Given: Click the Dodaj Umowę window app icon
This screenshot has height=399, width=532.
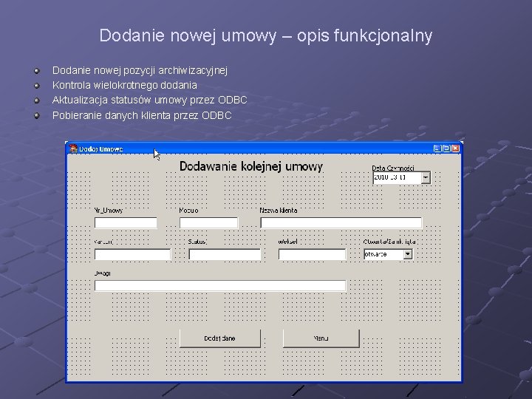Looking at the screenshot, I should click(73, 149).
